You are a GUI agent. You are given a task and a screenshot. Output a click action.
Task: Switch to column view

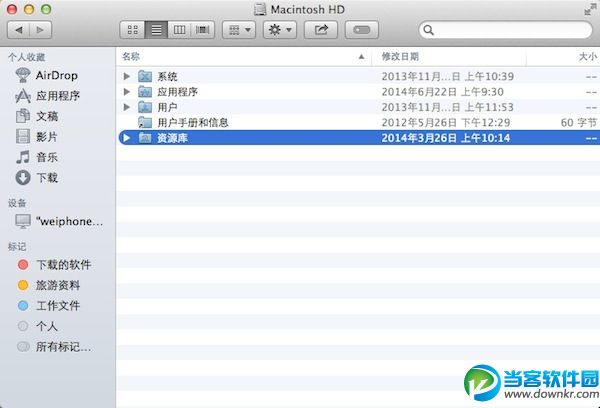pyautogui.click(x=179, y=30)
